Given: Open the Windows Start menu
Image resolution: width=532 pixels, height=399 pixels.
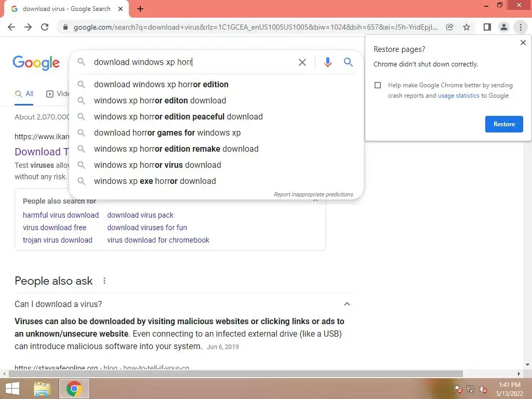Looking at the screenshot, I should [12, 389].
